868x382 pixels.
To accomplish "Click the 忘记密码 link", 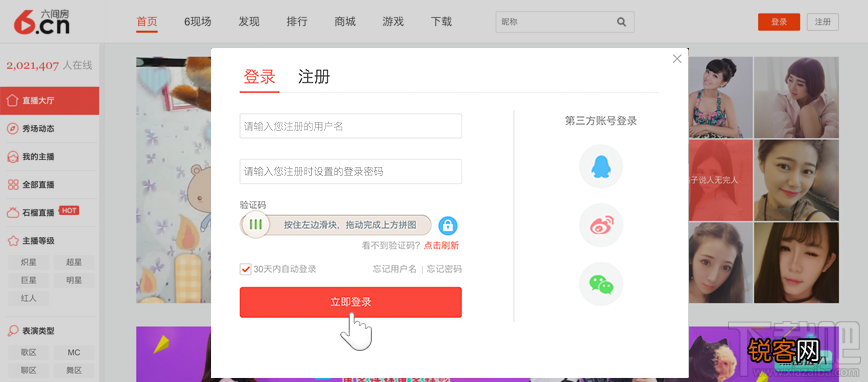I will click(444, 269).
